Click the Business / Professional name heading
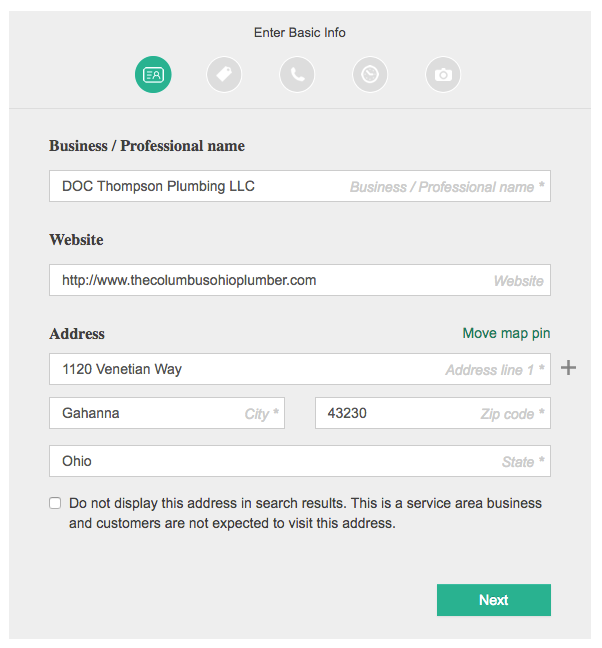The height and width of the screenshot is (648, 602). point(147,146)
